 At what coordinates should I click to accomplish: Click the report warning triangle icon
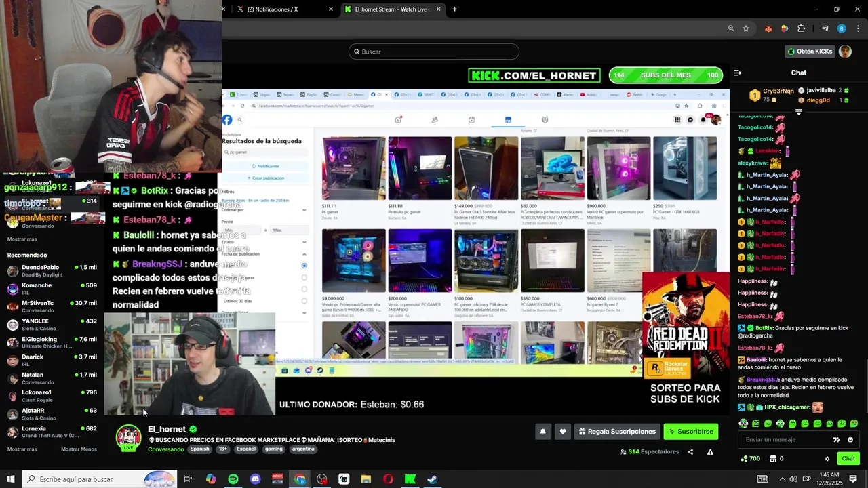pos(710,452)
